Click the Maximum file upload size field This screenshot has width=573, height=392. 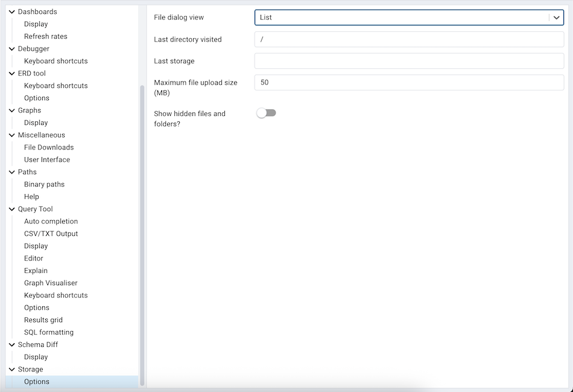point(409,83)
